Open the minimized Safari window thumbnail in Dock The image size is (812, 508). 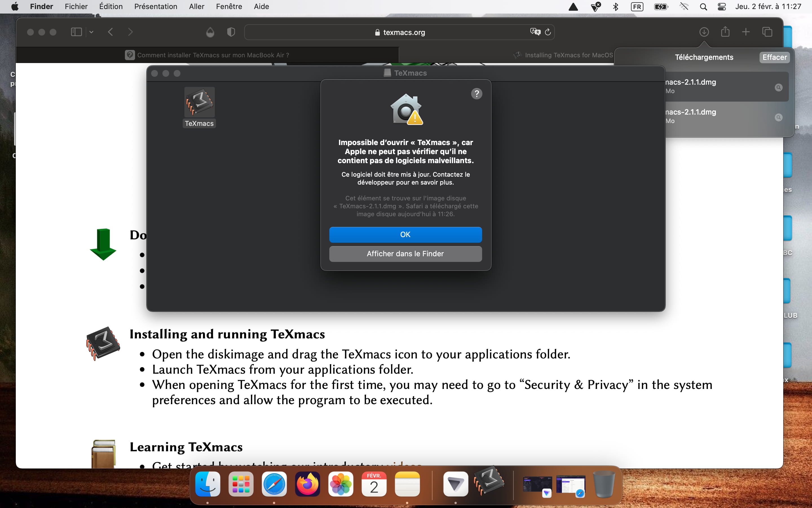[x=571, y=486]
